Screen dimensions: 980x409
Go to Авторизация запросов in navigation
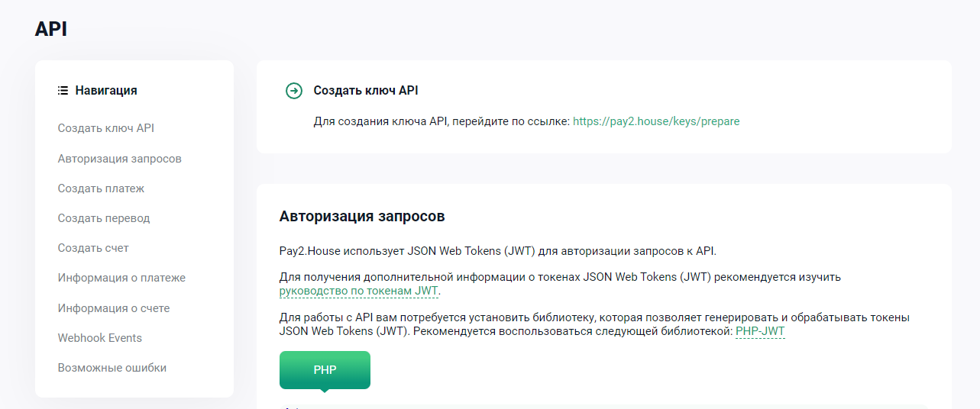click(x=120, y=159)
